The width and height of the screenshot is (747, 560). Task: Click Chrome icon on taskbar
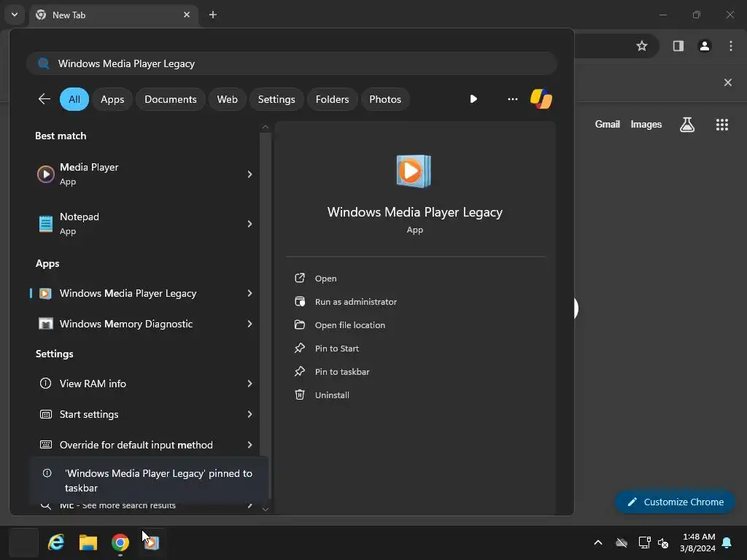120,542
